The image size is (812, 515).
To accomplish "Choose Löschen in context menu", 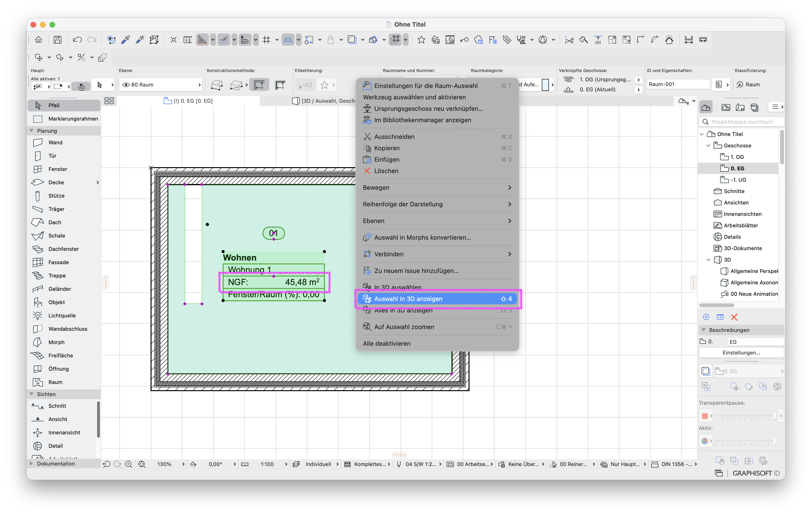I will tap(437, 171).
